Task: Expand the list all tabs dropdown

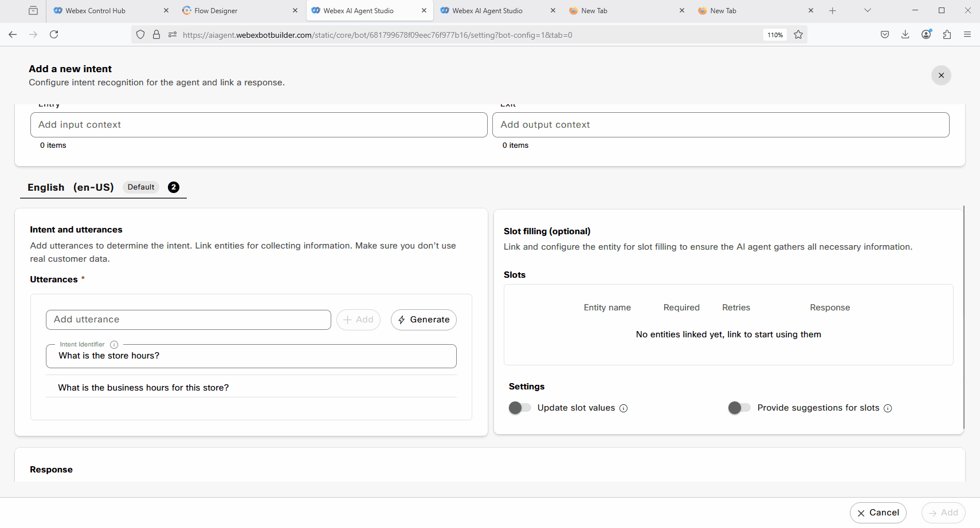Action: click(867, 10)
